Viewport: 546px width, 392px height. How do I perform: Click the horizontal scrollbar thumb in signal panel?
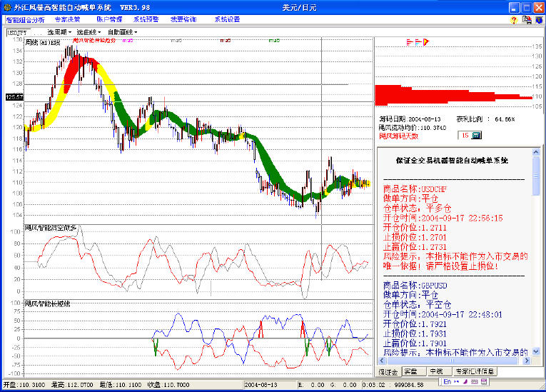[452, 361]
